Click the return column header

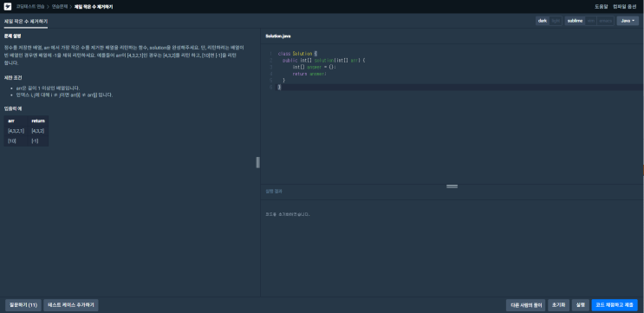click(x=38, y=121)
